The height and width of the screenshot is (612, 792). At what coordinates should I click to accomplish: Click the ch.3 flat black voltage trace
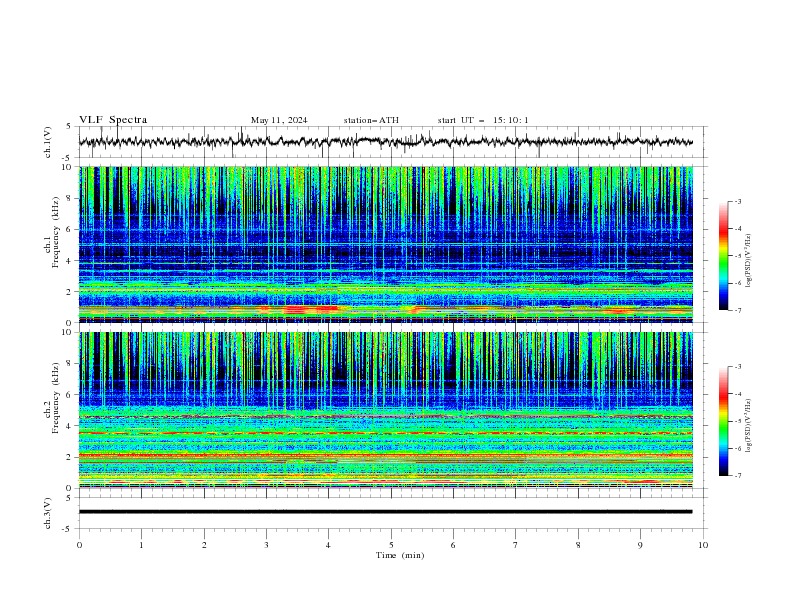pos(386,512)
